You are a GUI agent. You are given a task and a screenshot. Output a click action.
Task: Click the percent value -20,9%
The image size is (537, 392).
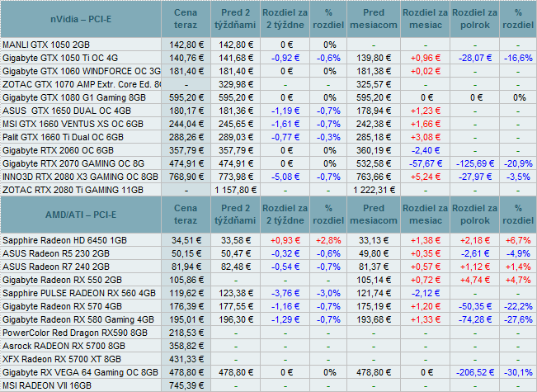(x=518, y=163)
